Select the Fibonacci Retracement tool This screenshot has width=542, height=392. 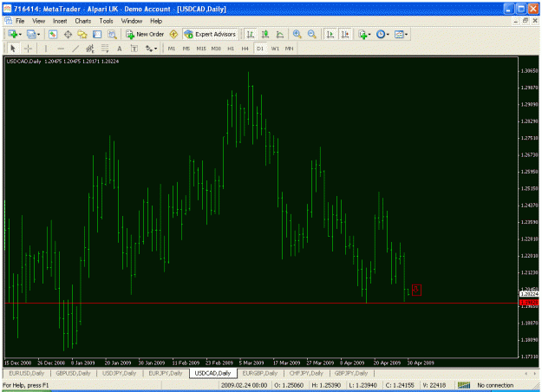tap(105, 49)
